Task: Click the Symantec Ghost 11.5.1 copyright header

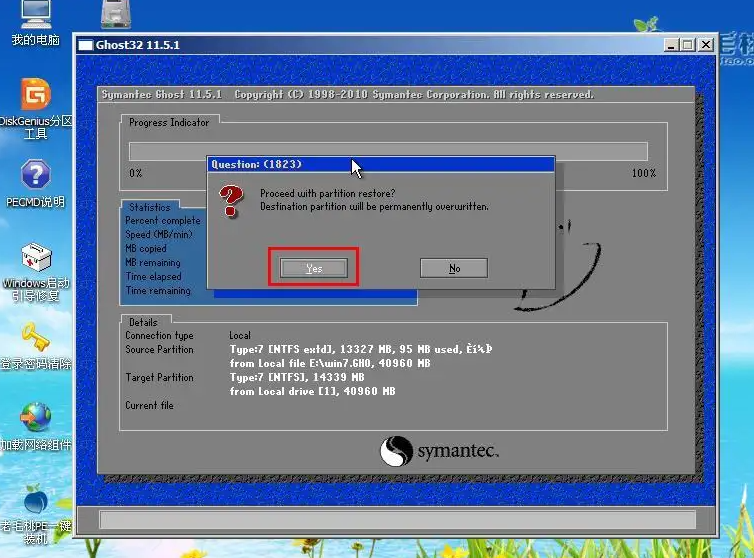Action: click(348, 94)
